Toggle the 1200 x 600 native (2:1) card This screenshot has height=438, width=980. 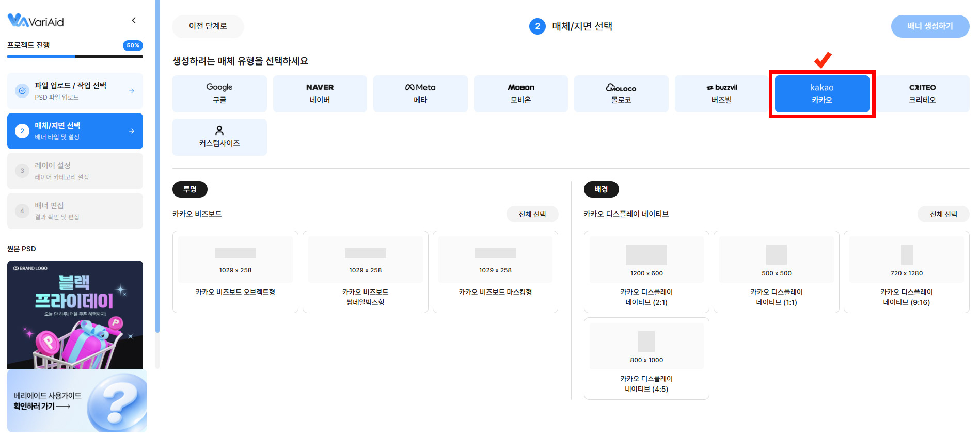click(x=646, y=271)
